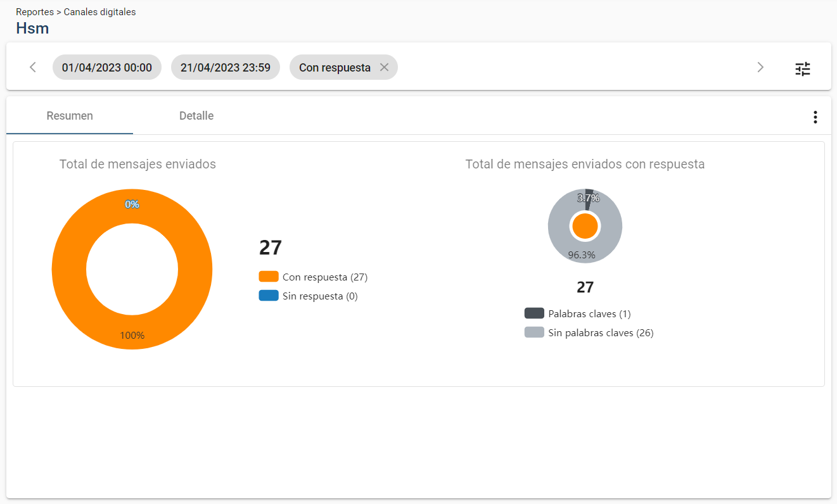Edit end date chip 21/04/2023 23:59
837x504 pixels.
pyautogui.click(x=226, y=67)
